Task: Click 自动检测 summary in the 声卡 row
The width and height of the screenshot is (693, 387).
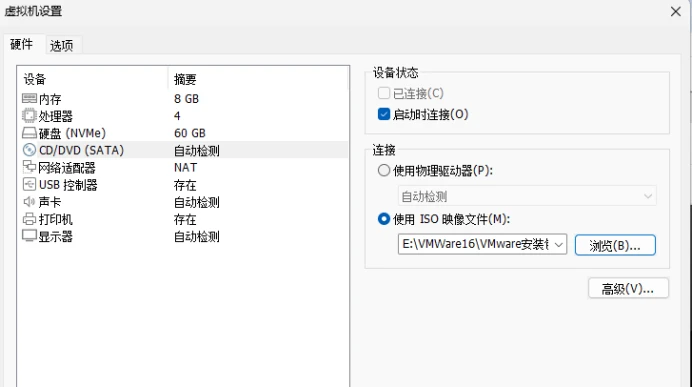Action: 197,202
